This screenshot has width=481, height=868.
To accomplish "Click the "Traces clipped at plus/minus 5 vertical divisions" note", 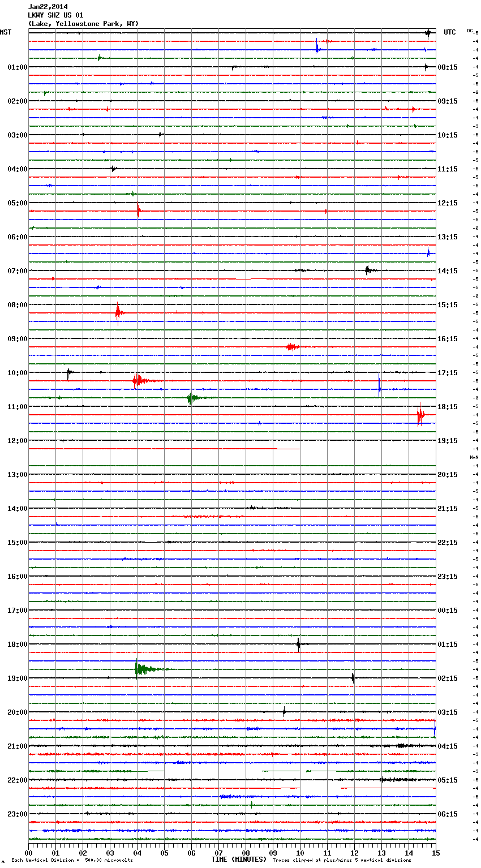I will (342, 861).
